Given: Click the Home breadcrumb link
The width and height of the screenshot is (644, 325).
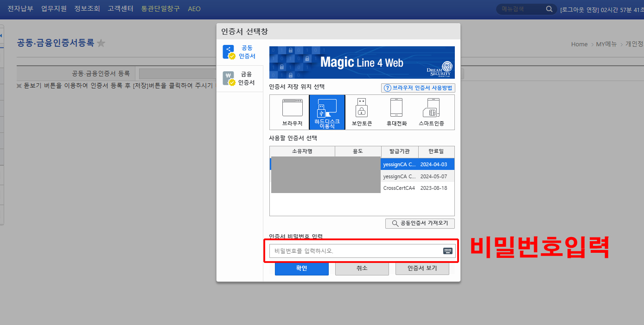Looking at the screenshot, I should pyautogui.click(x=579, y=44).
